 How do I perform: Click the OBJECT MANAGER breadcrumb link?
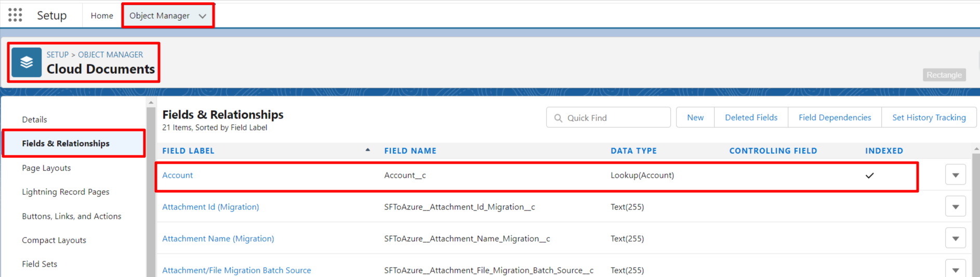(110, 55)
